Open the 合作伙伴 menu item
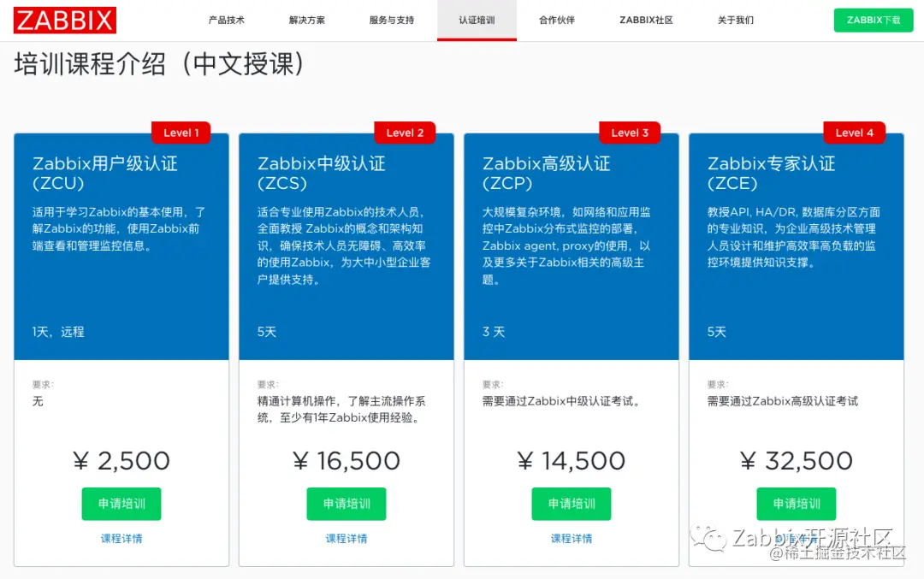The height and width of the screenshot is (579, 924). [x=557, y=20]
